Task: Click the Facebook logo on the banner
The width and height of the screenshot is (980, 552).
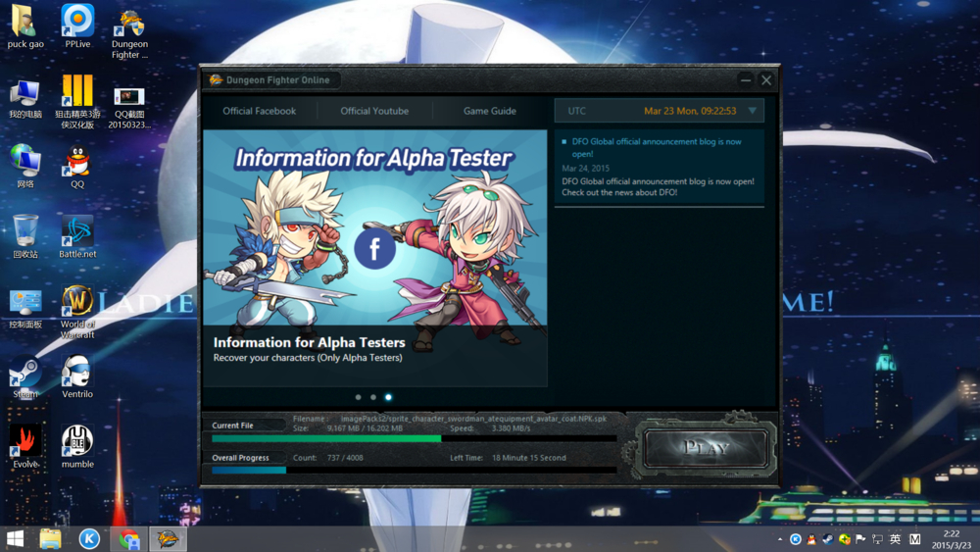Action: 374,248
